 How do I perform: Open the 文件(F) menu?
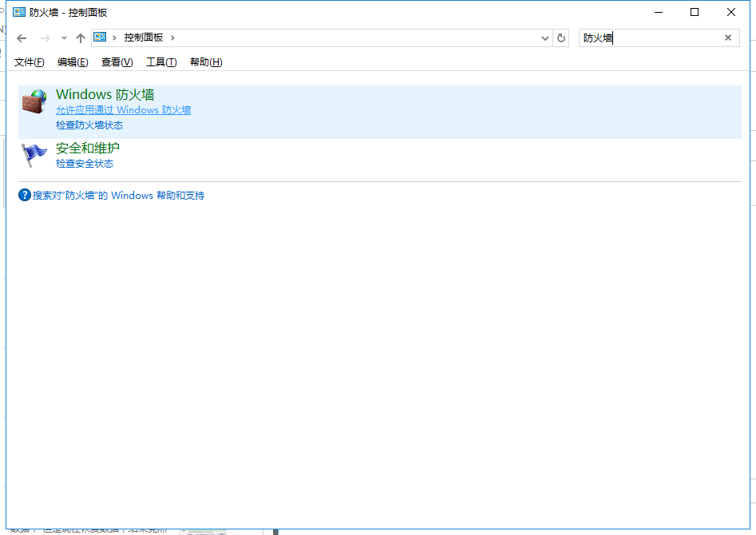[x=30, y=62]
